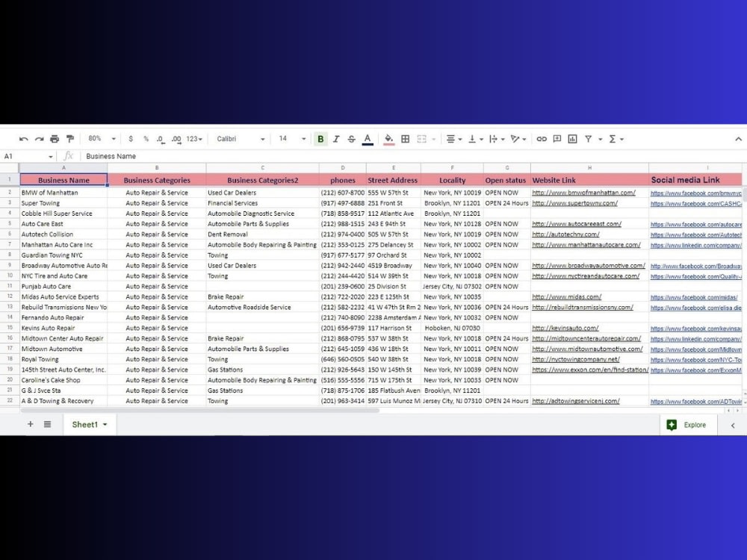Image resolution: width=747 pixels, height=560 pixels.
Task: Create a filter with funnel icon
Action: tap(589, 139)
